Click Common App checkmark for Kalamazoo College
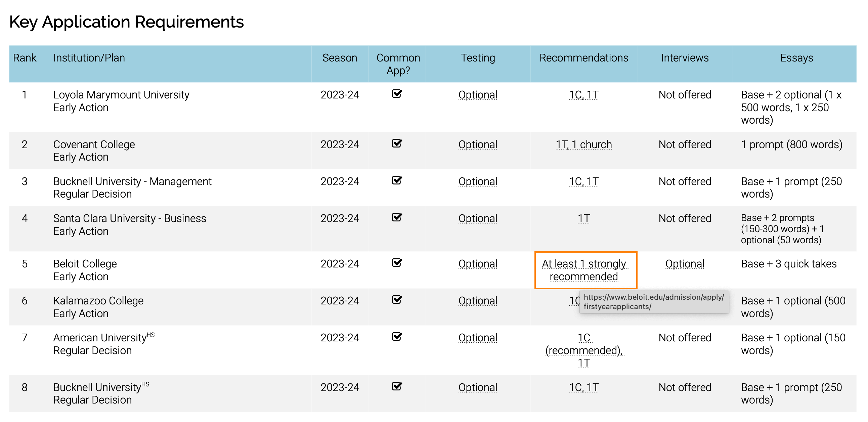The height and width of the screenshot is (422, 868). click(397, 299)
